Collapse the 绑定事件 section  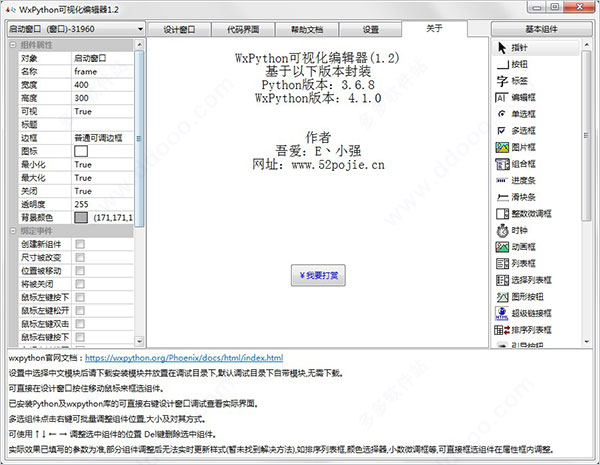click(x=13, y=231)
